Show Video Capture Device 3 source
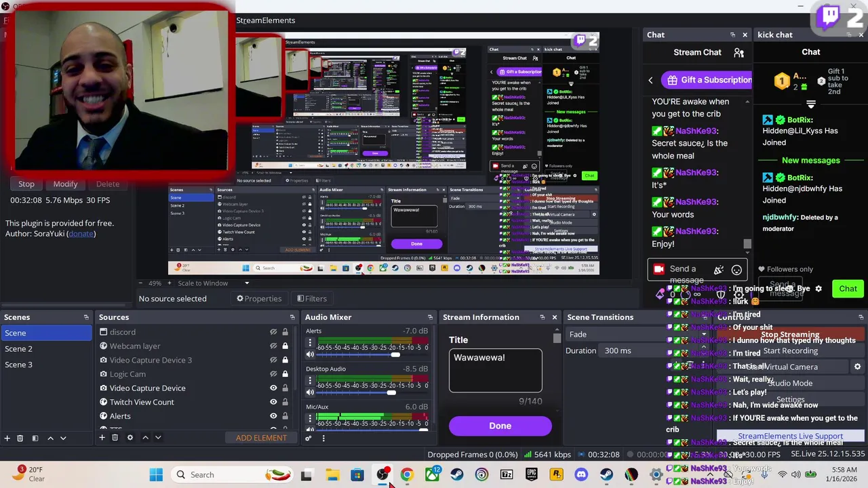The height and width of the screenshot is (488, 868). tap(273, 360)
